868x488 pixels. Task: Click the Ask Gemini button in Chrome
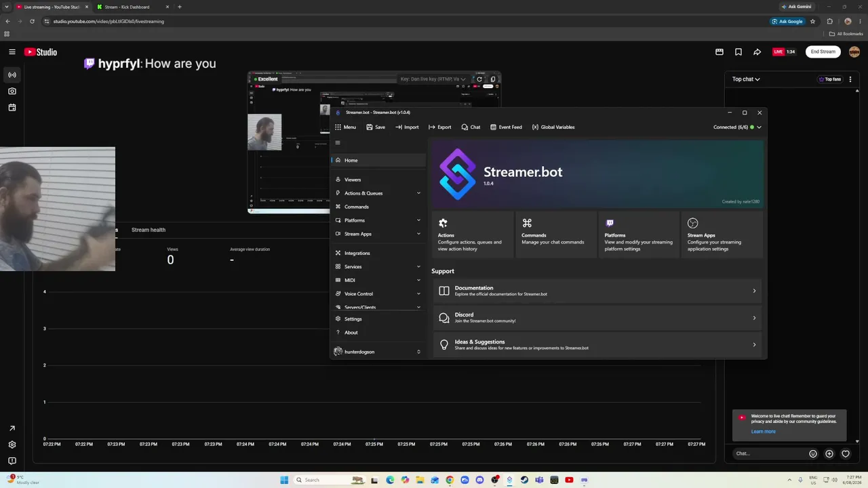tap(796, 7)
